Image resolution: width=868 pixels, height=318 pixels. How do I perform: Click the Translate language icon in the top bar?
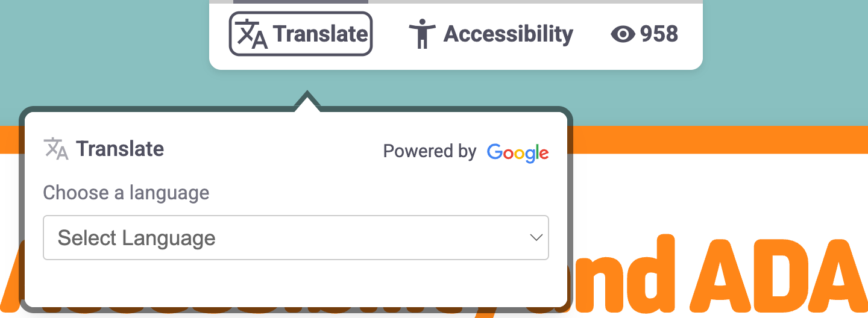252,34
